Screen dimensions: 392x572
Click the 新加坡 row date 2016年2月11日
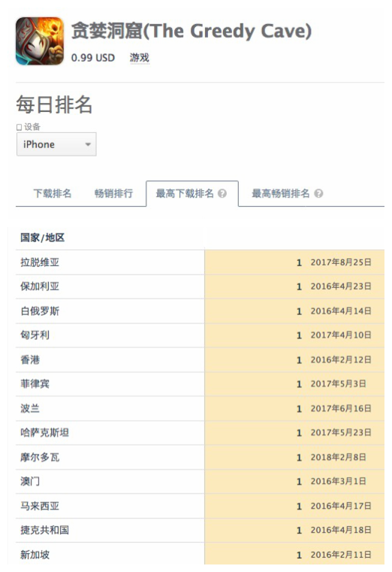coord(341,555)
